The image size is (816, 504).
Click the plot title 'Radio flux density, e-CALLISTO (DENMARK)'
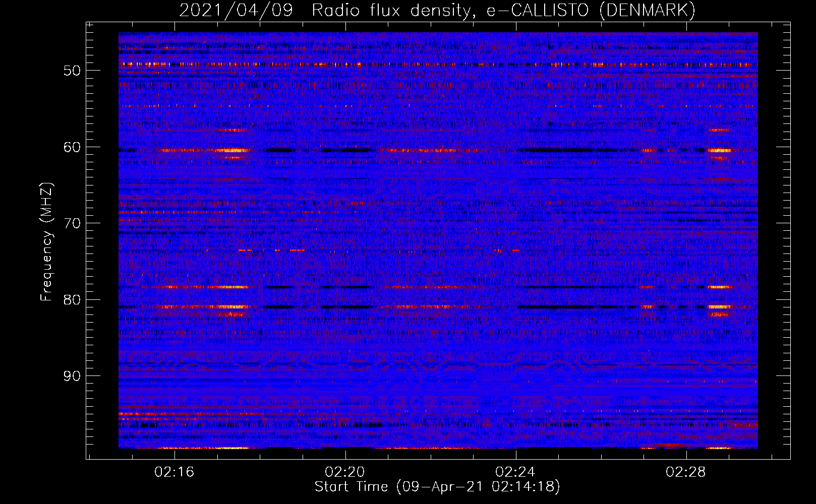pyautogui.click(x=503, y=11)
